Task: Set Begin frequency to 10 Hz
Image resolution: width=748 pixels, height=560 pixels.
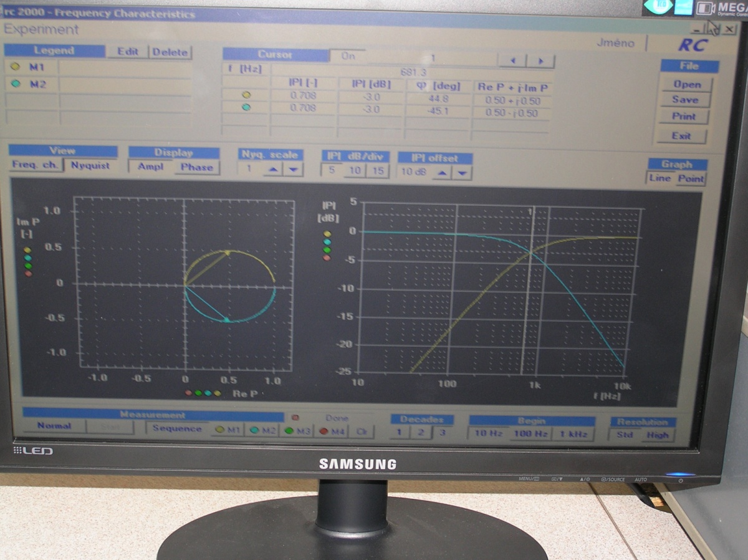Action: (489, 434)
